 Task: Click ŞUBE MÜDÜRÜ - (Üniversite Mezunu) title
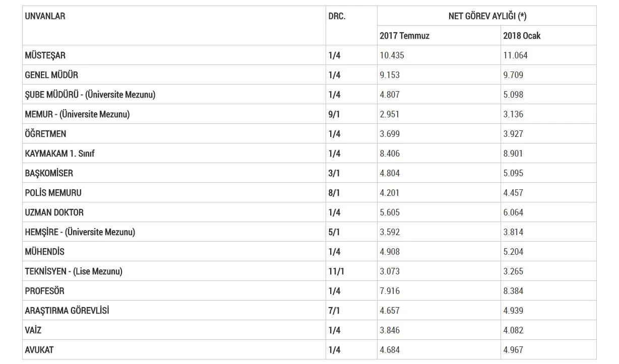90,95
